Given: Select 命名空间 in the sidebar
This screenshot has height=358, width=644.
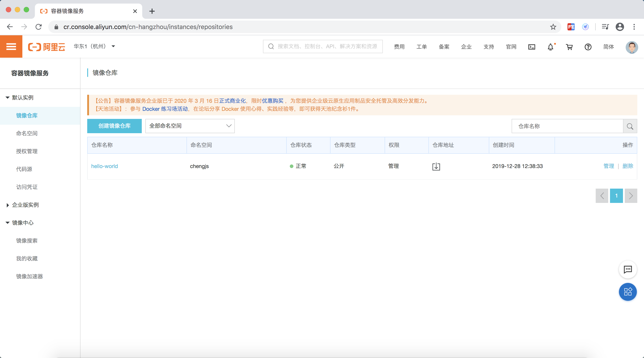Looking at the screenshot, I should tap(27, 133).
